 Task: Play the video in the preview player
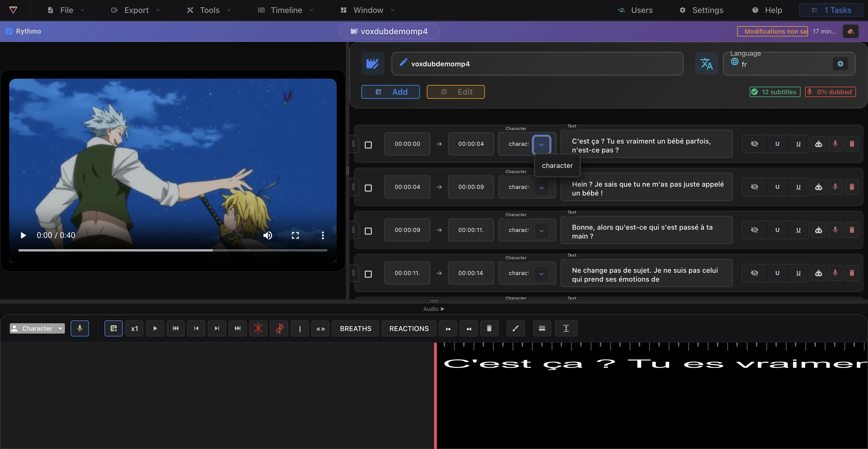click(x=23, y=235)
